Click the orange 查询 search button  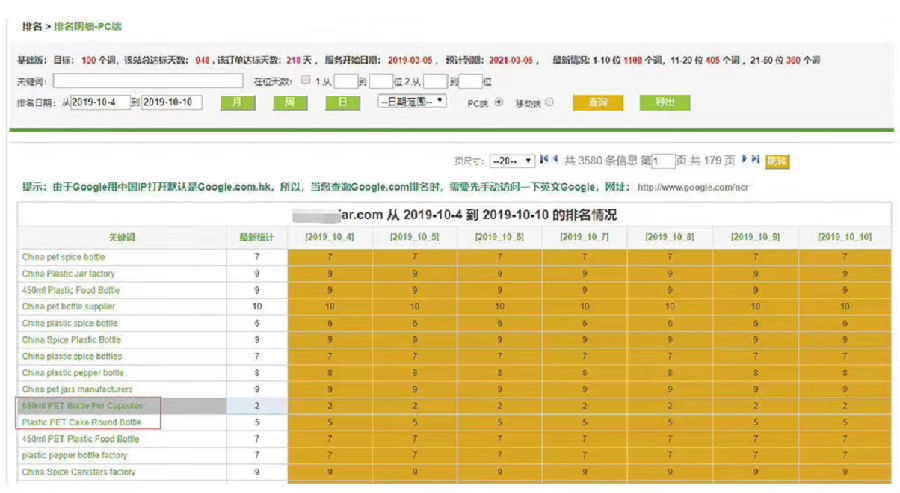point(598,102)
